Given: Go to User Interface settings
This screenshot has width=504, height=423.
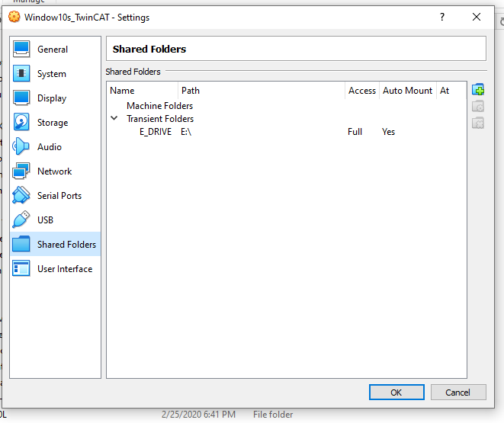Looking at the screenshot, I should pyautogui.click(x=56, y=269).
